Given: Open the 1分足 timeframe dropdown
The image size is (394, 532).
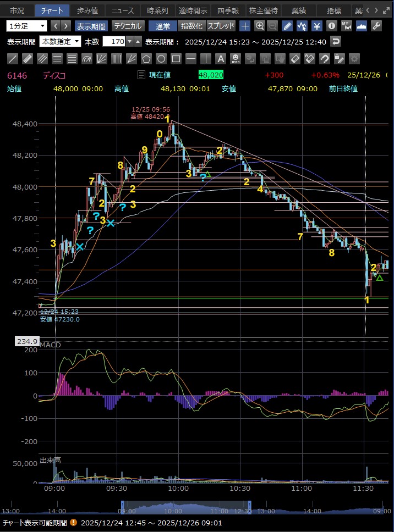Looking at the screenshot, I should pyautogui.click(x=27, y=26).
